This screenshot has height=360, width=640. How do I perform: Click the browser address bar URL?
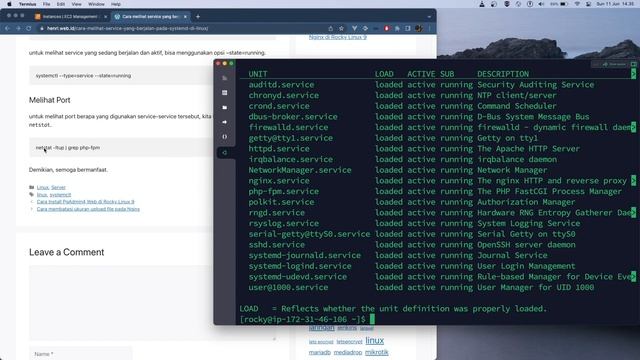pyautogui.click(x=127, y=29)
